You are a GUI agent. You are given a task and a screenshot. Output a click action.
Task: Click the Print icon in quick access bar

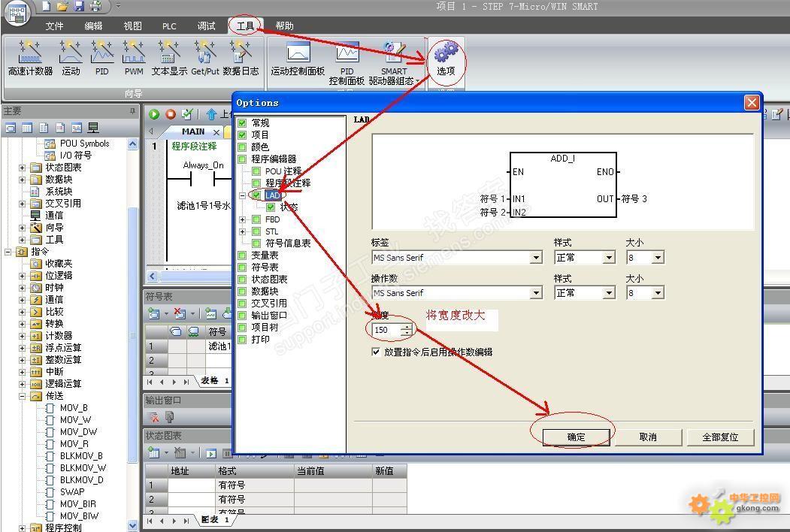tap(95, 6)
